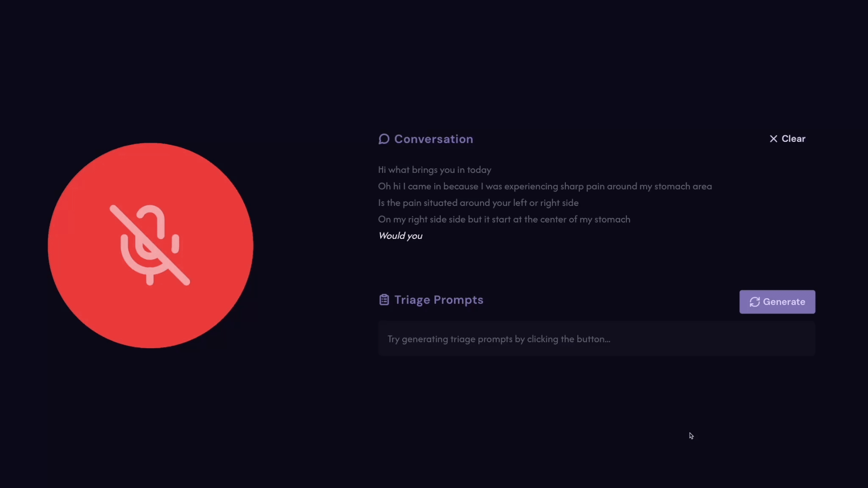868x488 pixels.
Task: Select the Conversation heading
Action: pos(434,139)
